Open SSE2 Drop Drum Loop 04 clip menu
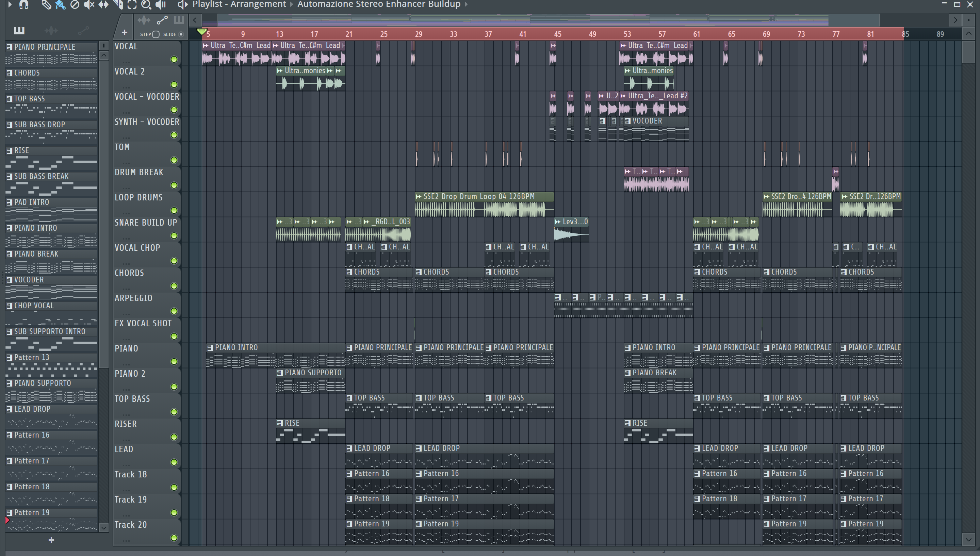The height and width of the screenshot is (556, 980). 419,197
